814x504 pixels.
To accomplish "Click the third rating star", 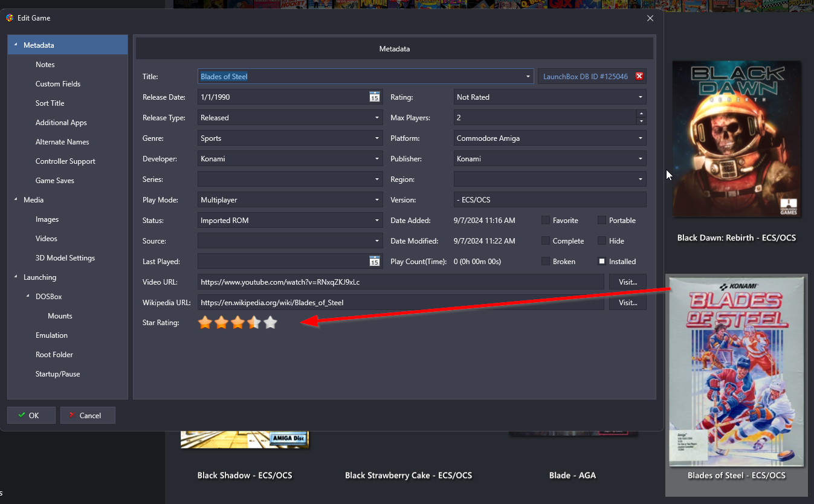I will [x=238, y=323].
